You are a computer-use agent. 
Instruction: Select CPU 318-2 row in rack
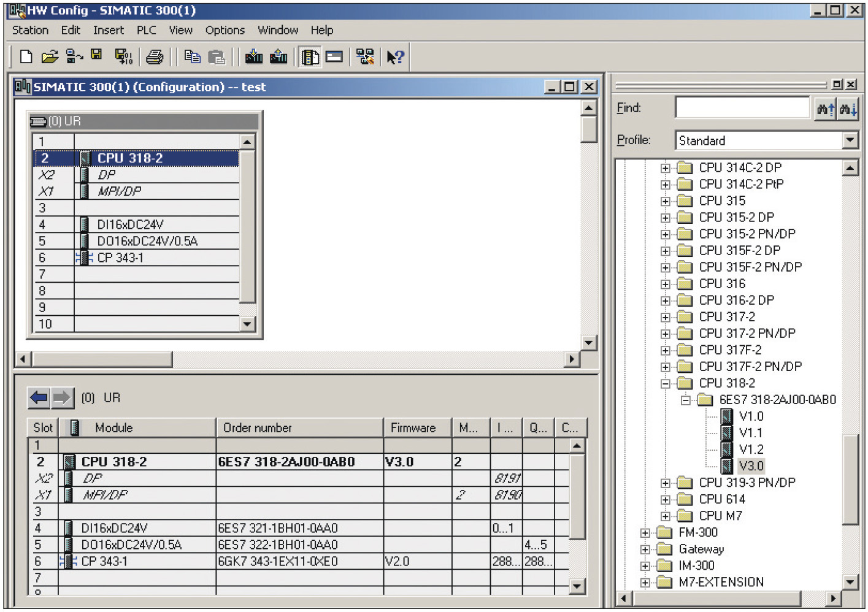coord(136,158)
